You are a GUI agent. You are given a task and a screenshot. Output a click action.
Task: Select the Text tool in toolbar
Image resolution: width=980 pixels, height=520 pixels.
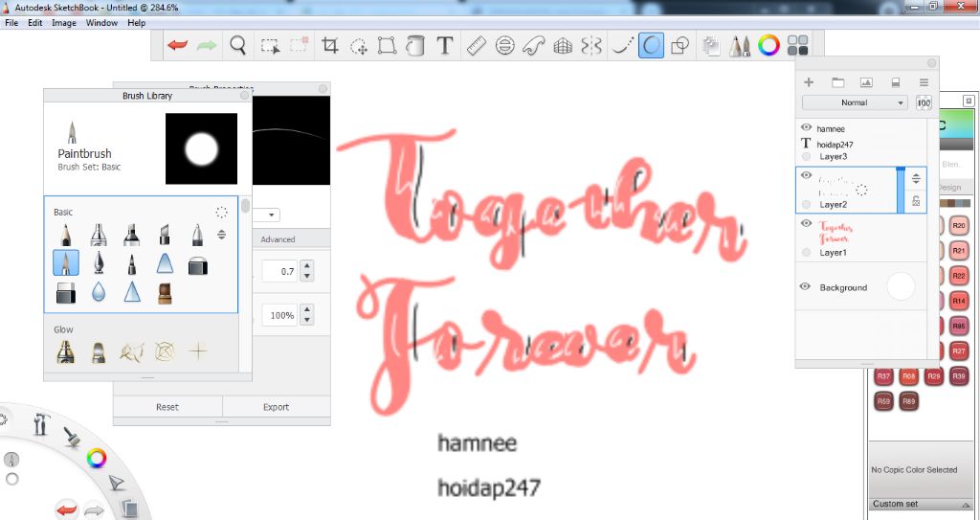(444, 46)
